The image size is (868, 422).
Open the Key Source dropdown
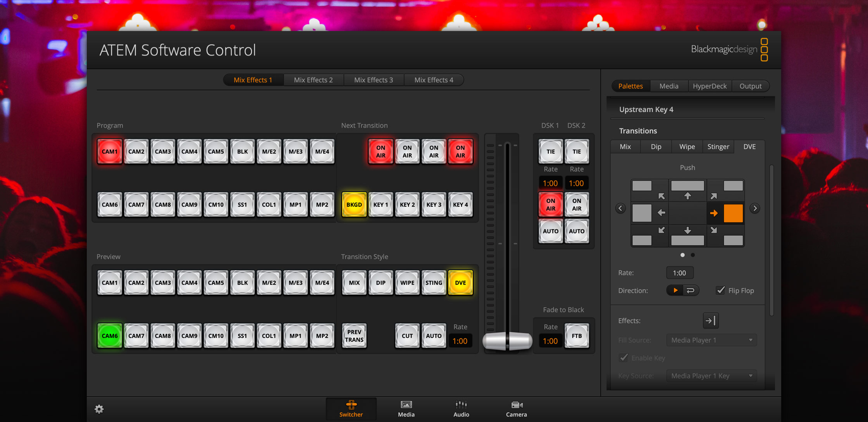click(711, 375)
